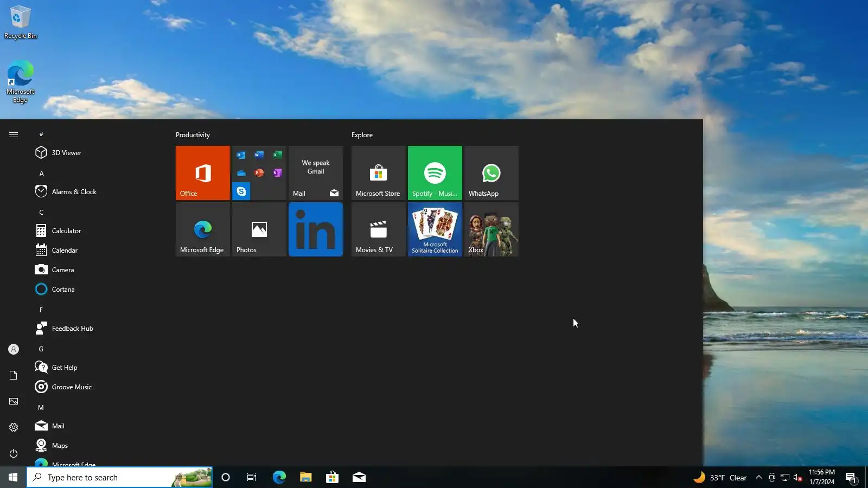This screenshot has width=868, height=488.
Task: Open Maps from the app list
Action: (98, 446)
